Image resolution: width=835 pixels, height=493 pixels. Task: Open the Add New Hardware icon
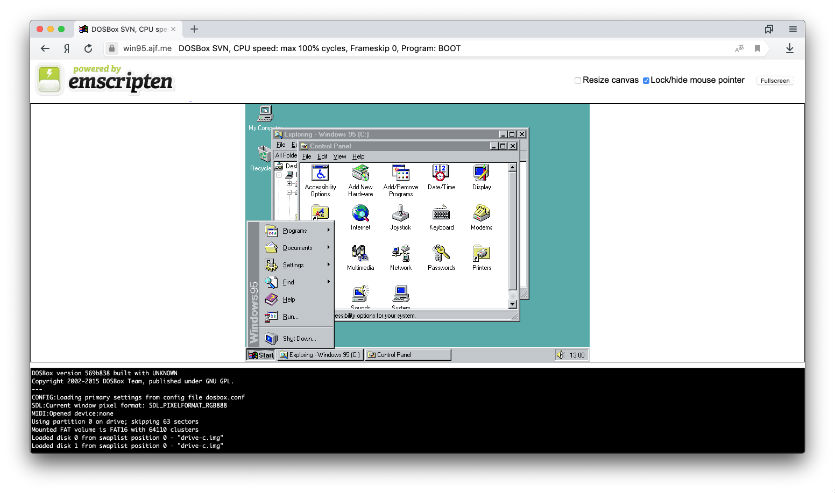point(360,175)
